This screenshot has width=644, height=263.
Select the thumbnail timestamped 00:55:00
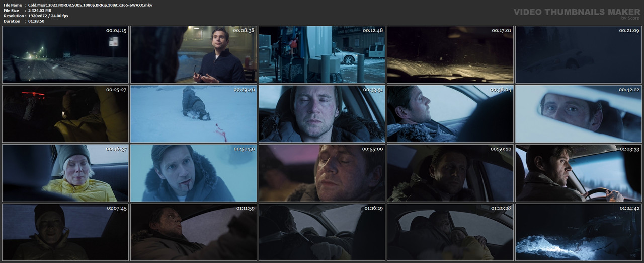(322, 173)
